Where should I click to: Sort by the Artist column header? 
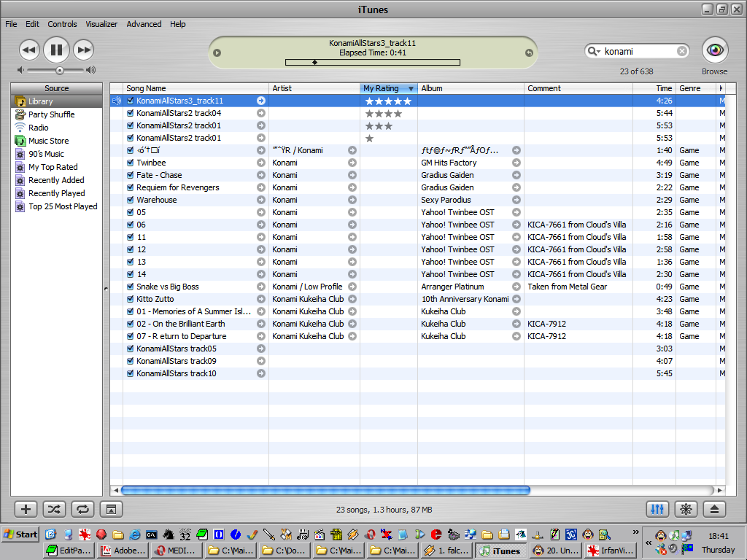314,88
